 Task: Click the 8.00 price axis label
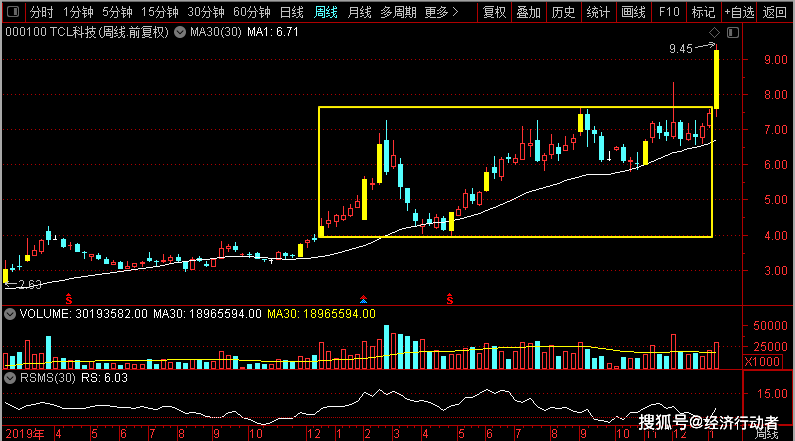(x=776, y=94)
